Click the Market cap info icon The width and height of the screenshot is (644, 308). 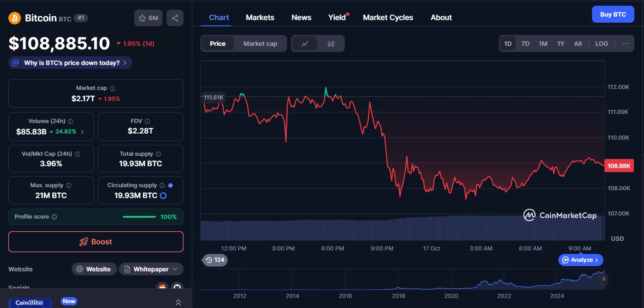[x=112, y=88]
